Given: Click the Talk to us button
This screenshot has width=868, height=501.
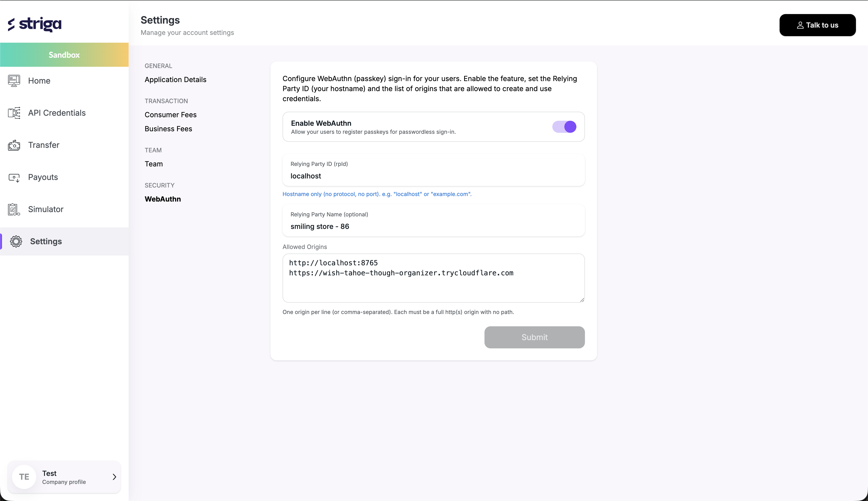Looking at the screenshot, I should click(x=817, y=25).
